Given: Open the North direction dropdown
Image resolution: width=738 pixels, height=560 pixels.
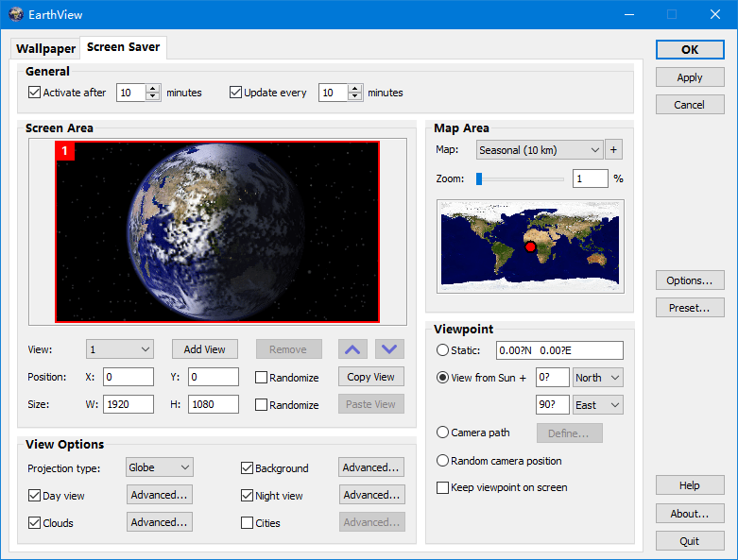Looking at the screenshot, I should tap(598, 377).
